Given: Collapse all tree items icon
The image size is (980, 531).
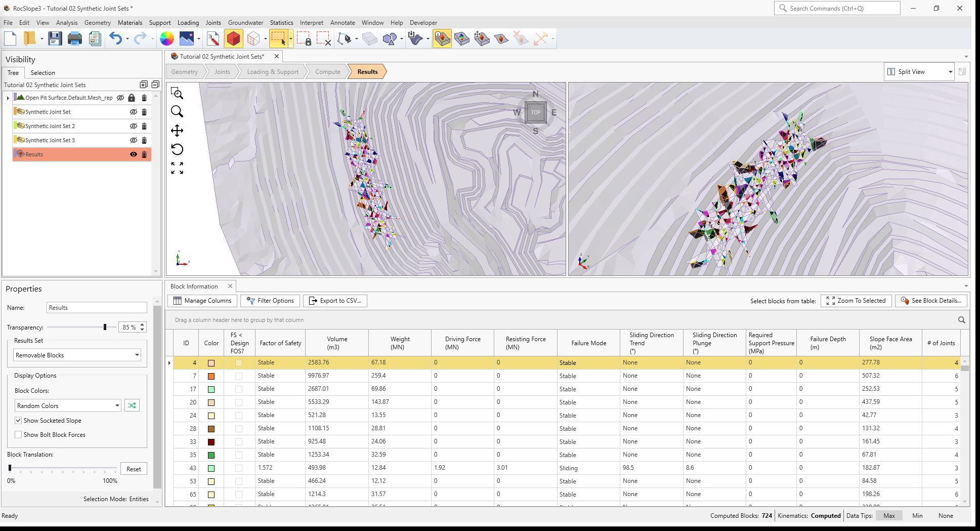Looking at the screenshot, I should [155, 85].
